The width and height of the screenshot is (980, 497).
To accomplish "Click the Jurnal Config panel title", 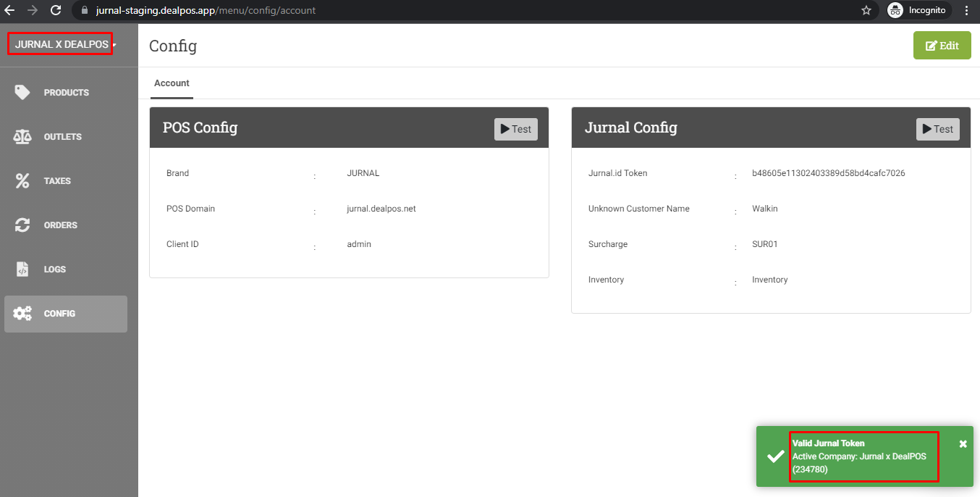I will tap(631, 128).
